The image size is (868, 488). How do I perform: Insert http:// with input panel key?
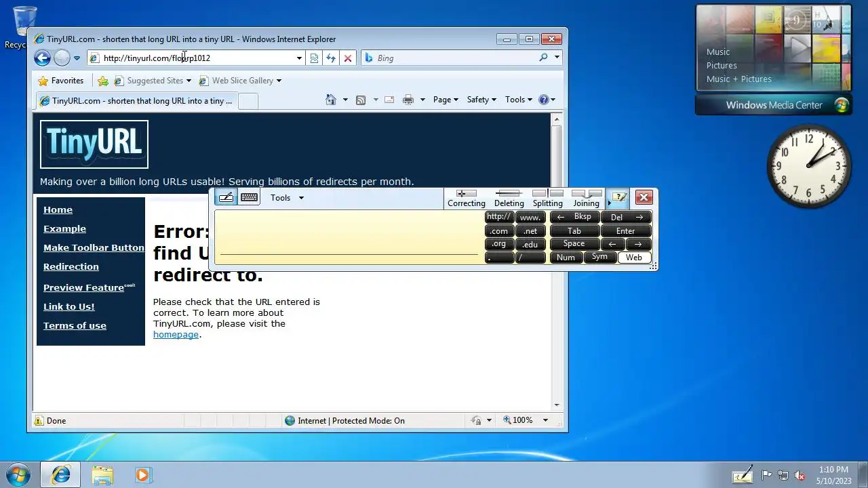[499, 217]
